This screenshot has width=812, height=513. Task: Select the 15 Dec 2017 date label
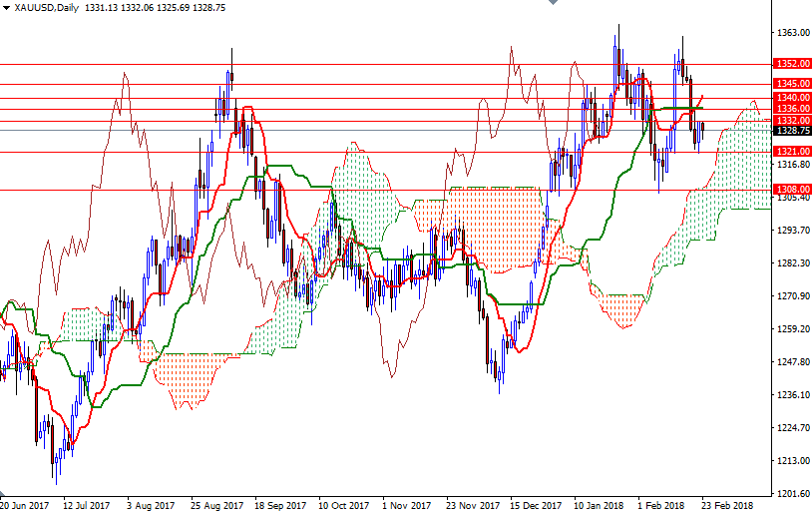(536, 505)
